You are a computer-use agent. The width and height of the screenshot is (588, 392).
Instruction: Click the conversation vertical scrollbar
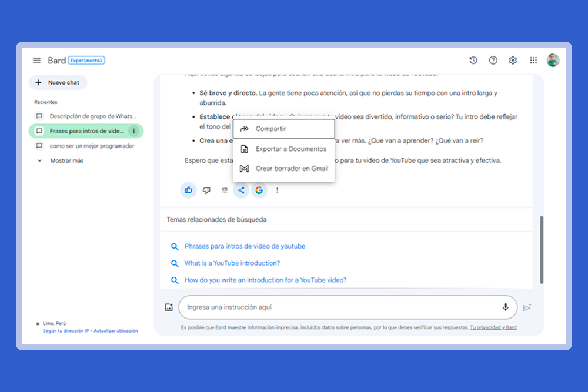click(x=542, y=250)
